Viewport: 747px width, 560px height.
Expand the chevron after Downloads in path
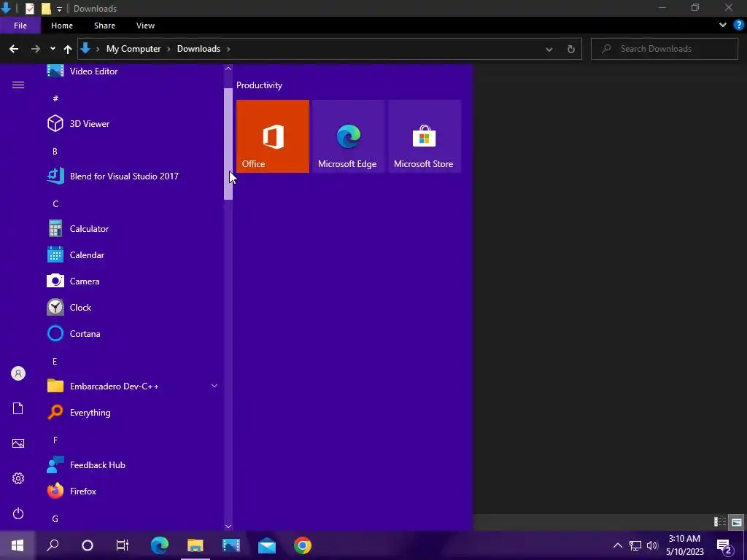[x=228, y=49]
